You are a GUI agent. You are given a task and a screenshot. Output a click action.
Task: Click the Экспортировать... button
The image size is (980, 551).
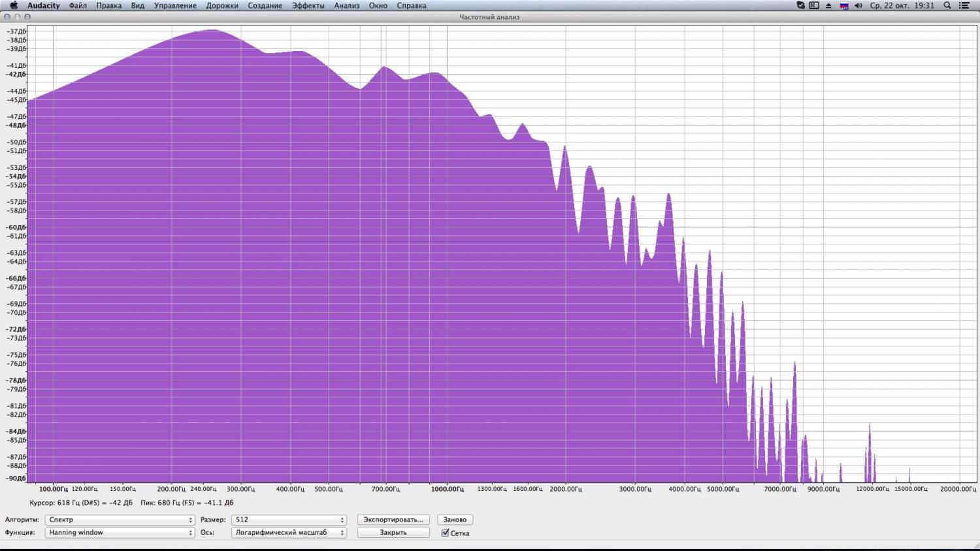(x=393, y=520)
